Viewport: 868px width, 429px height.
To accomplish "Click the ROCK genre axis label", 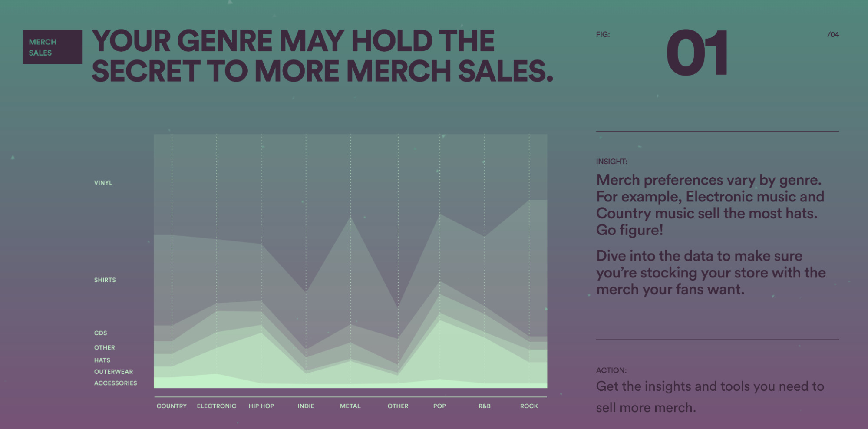I will click(529, 406).
